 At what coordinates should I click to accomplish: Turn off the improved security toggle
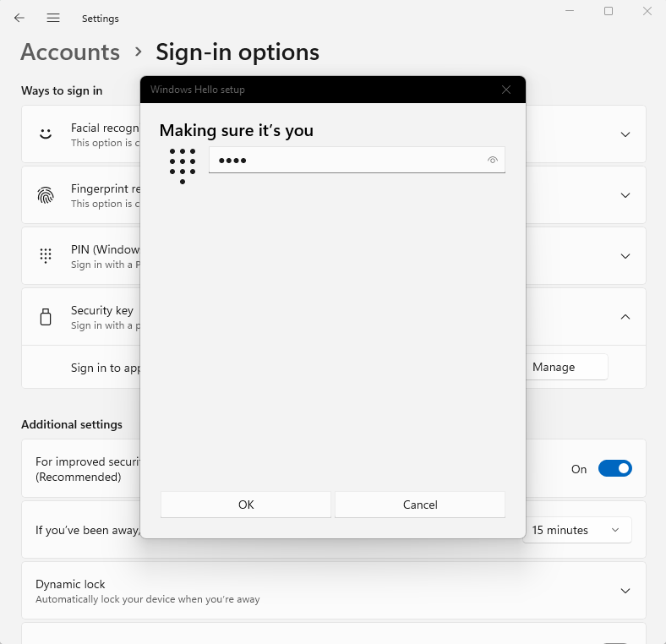click(x=614, y=468)
